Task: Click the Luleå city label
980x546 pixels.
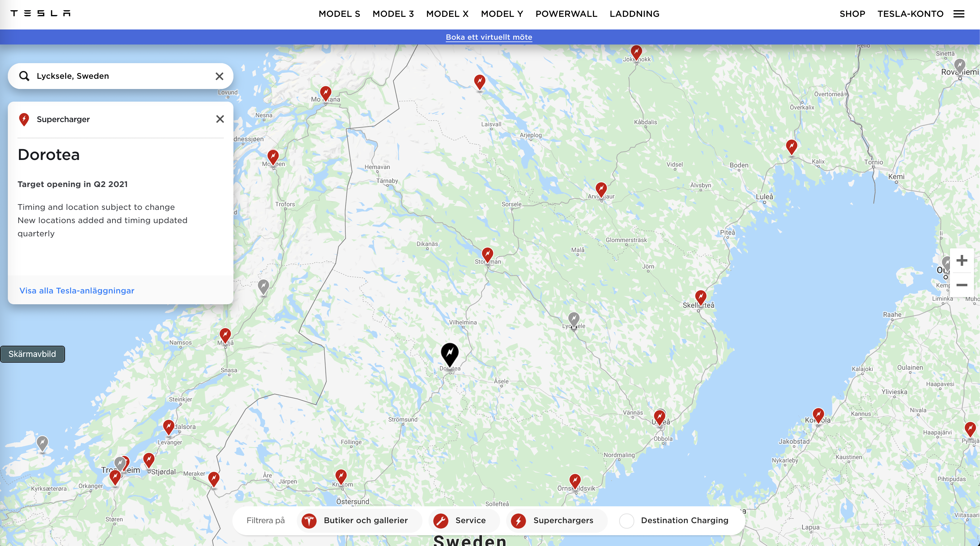Action: (764, 197)
